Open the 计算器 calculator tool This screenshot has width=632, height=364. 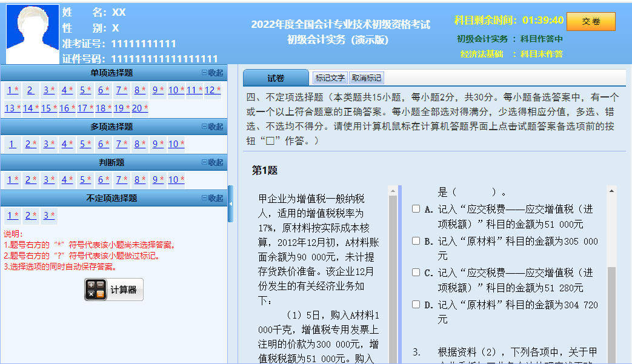[113, 289]
